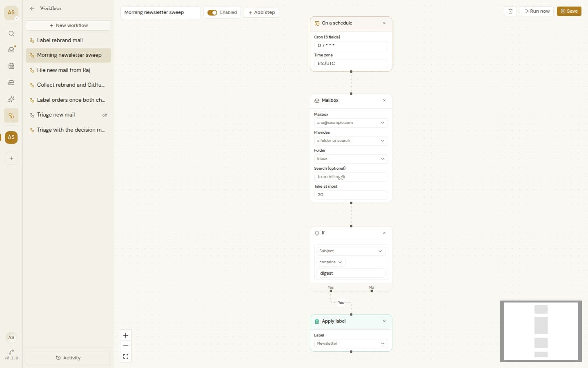The image size is (588, 368).
Task: Click the Cron expression input field
Action: point(351,45)
